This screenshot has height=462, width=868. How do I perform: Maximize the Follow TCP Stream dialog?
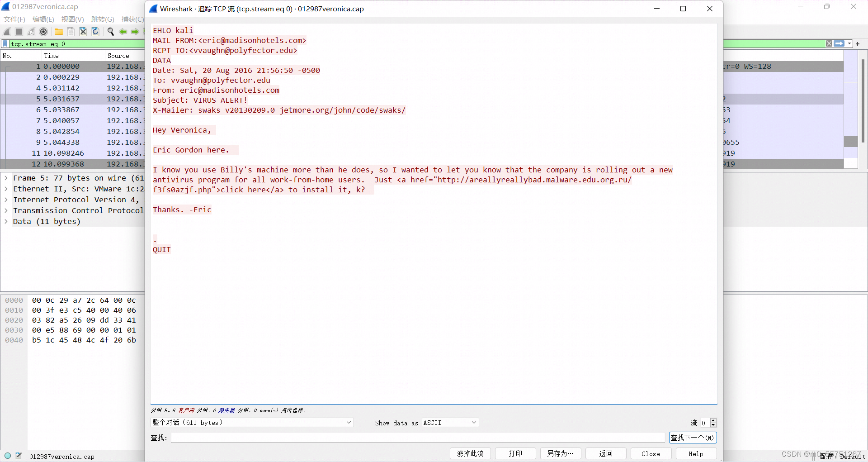click(683, 9)
